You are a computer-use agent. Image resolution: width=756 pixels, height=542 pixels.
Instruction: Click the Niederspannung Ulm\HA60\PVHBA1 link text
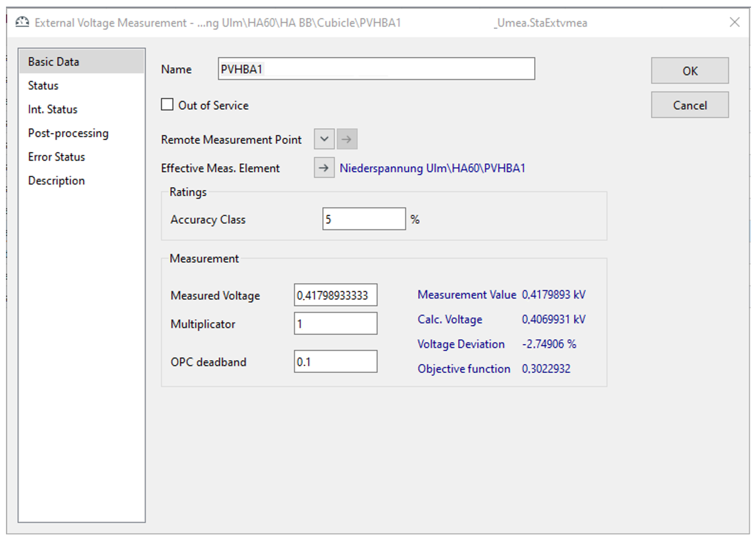point(432,168)
